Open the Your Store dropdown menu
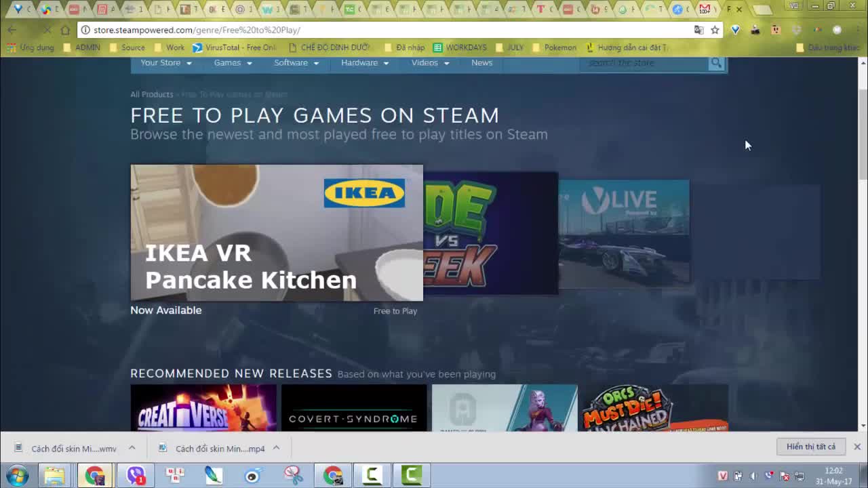Image resolution: width=868 pixels, height=488 pixels. click(x=166, y=63)
